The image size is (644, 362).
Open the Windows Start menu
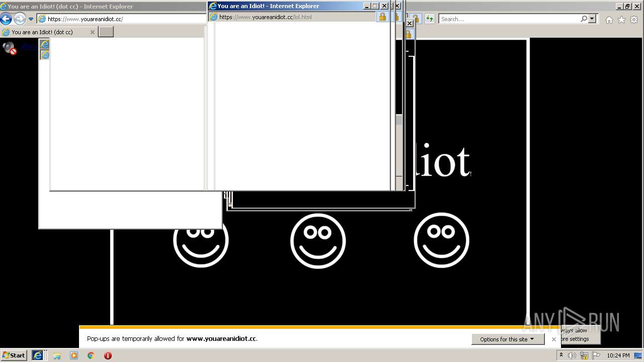tap(14, 355)
